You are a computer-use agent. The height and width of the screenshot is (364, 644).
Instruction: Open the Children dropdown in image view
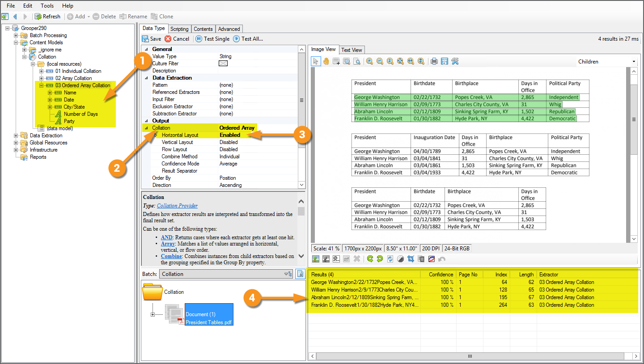tap(634, 62)
